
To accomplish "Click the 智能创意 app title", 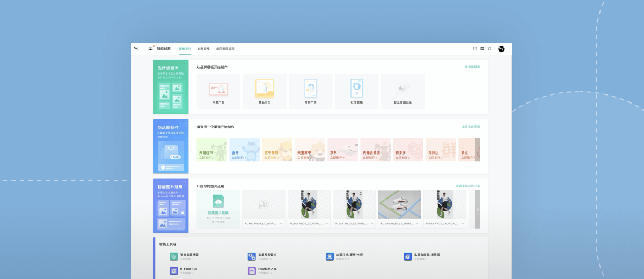I will (164, 49).
